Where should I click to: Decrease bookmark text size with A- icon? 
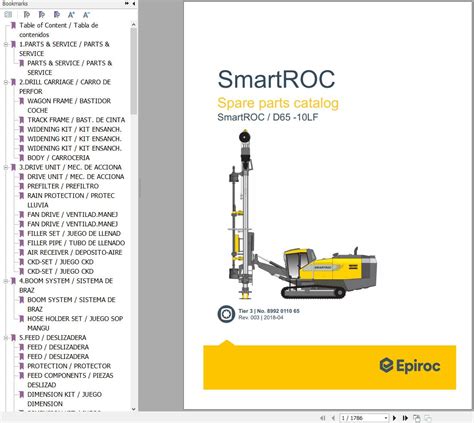click(86, 15)
